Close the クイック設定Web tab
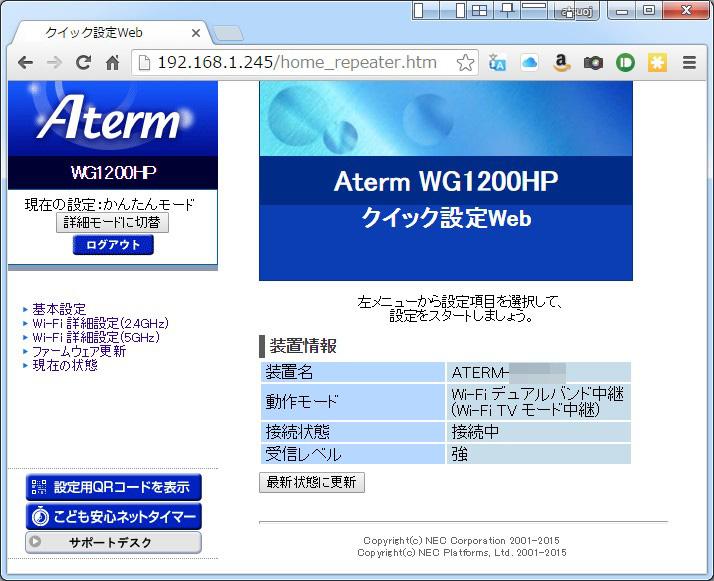 196,33
